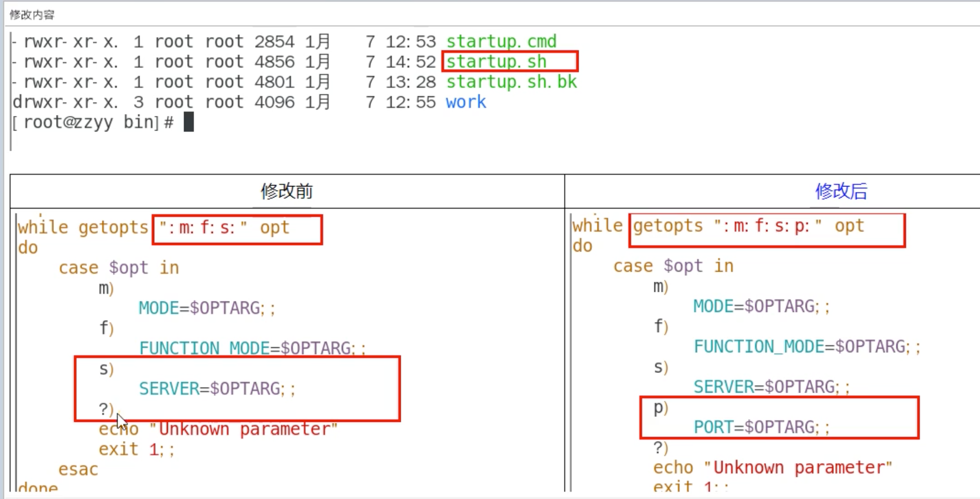This screenshot has height=499, width=980.
Task: Click the 'do' keyword in the after column
Action: tap(582, 246)
